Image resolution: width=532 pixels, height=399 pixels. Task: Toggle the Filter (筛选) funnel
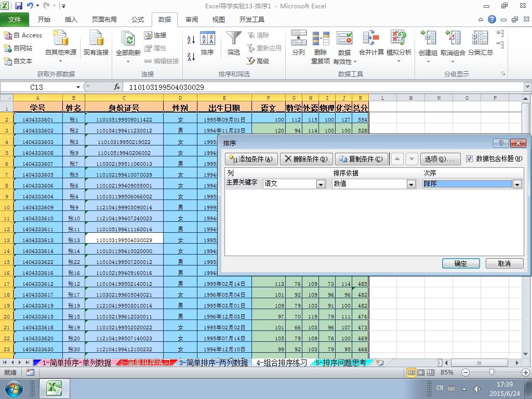tap(234, 44)
